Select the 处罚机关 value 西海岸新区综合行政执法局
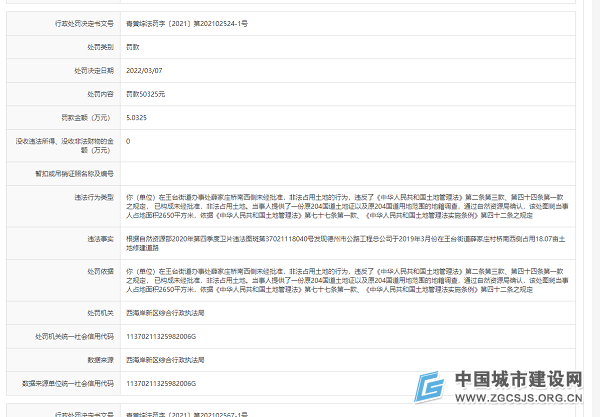The image size is (600, 417). point(165,313)
